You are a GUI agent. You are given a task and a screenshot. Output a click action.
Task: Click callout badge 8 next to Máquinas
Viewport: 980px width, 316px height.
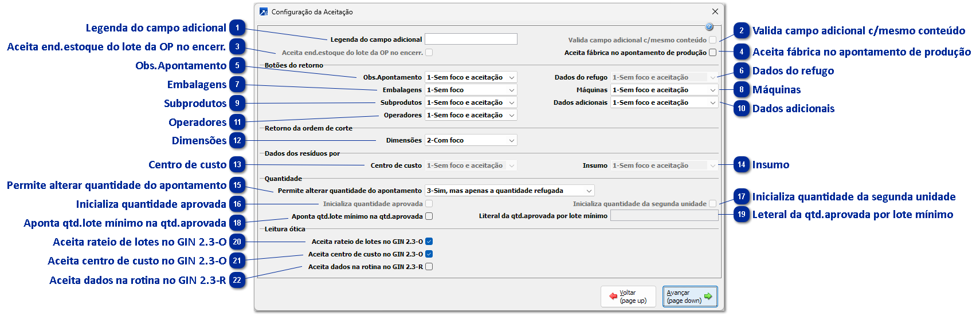(x=742, y=90)
